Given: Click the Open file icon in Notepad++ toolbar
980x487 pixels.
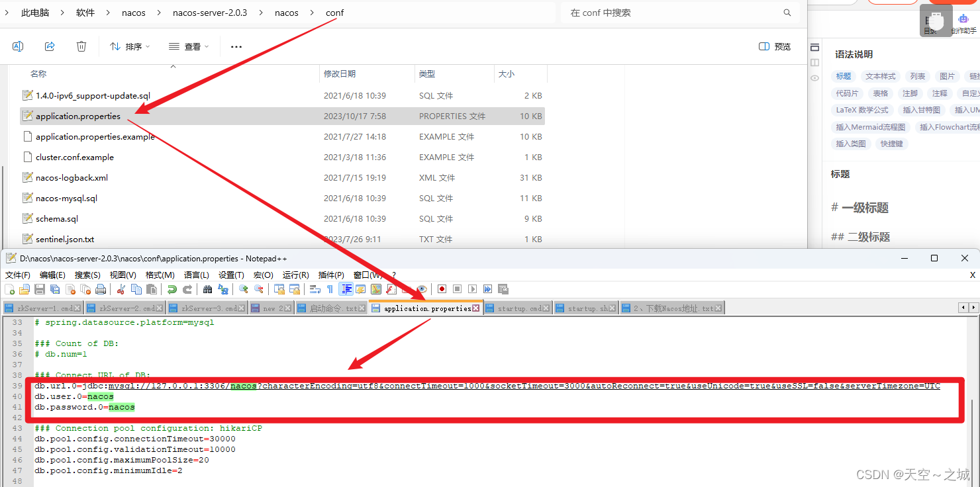Looking at the screenshot, I should tap(24, 289).
